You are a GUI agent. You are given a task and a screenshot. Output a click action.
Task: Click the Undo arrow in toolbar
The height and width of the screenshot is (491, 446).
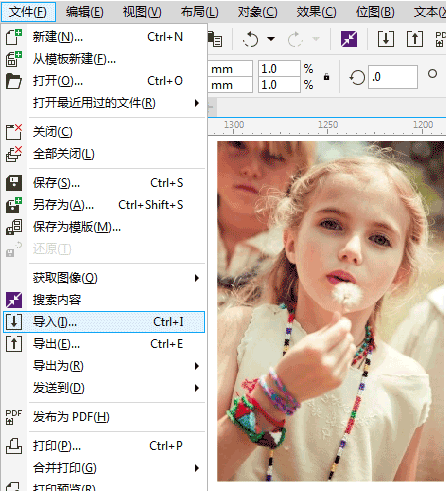click(x=251, y=39)
